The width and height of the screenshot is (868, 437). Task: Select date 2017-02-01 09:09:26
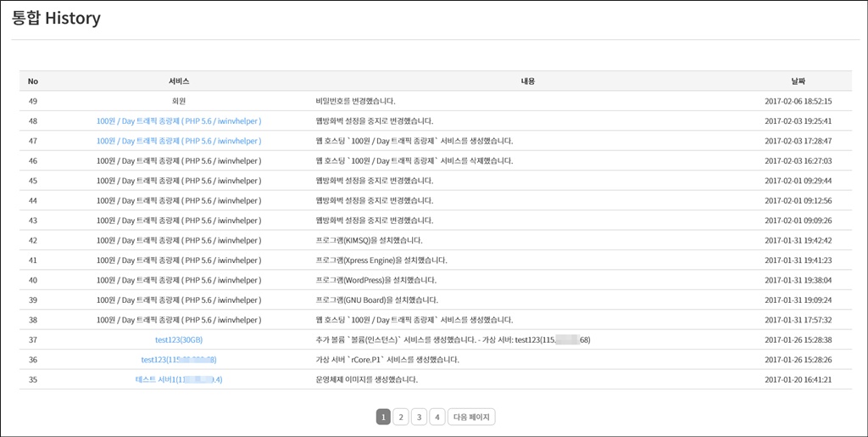click(798, 221)
